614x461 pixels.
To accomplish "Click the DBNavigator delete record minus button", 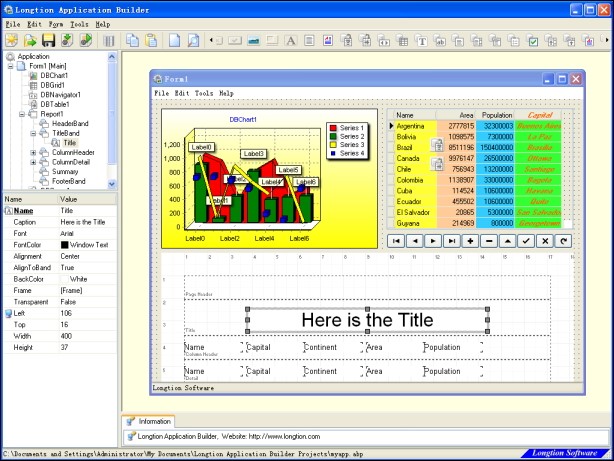I will (x=489, y=241).
